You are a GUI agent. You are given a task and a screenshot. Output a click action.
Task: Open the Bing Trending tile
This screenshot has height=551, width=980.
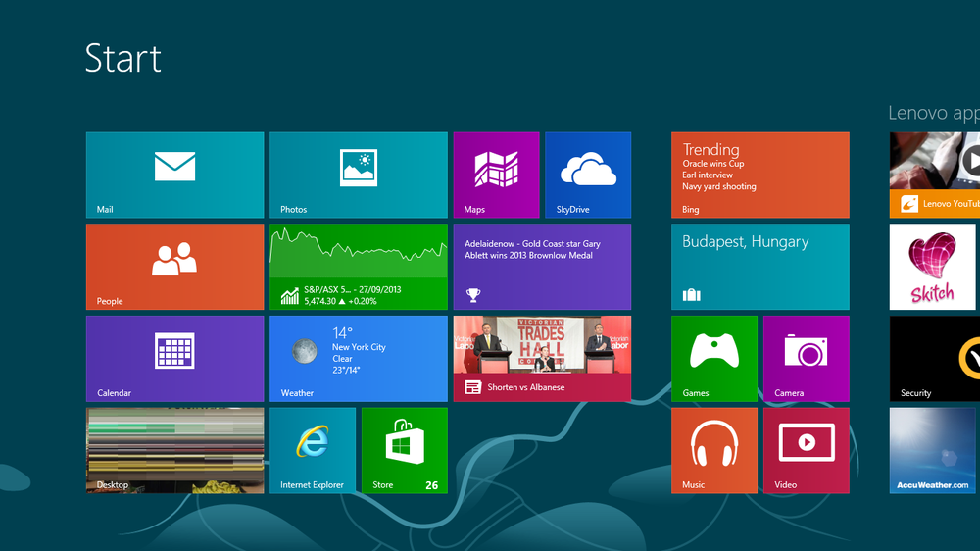pyautogui.click(x=760, y=175)
